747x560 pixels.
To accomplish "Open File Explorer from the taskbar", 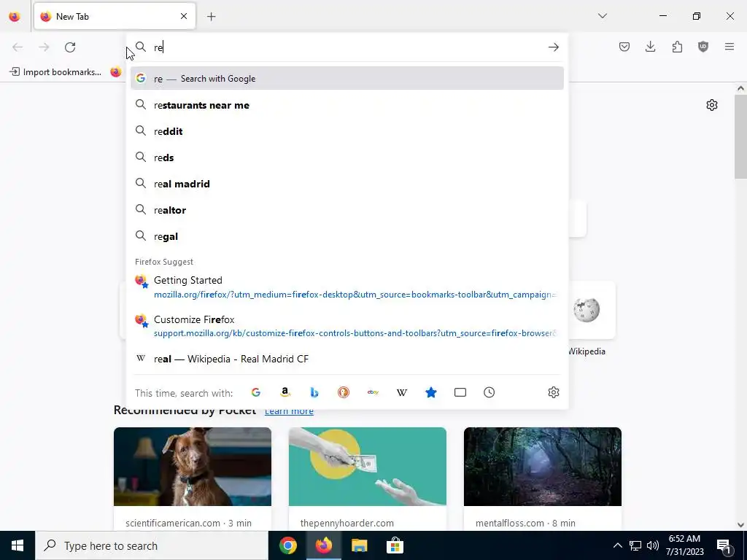I will 359,545.
